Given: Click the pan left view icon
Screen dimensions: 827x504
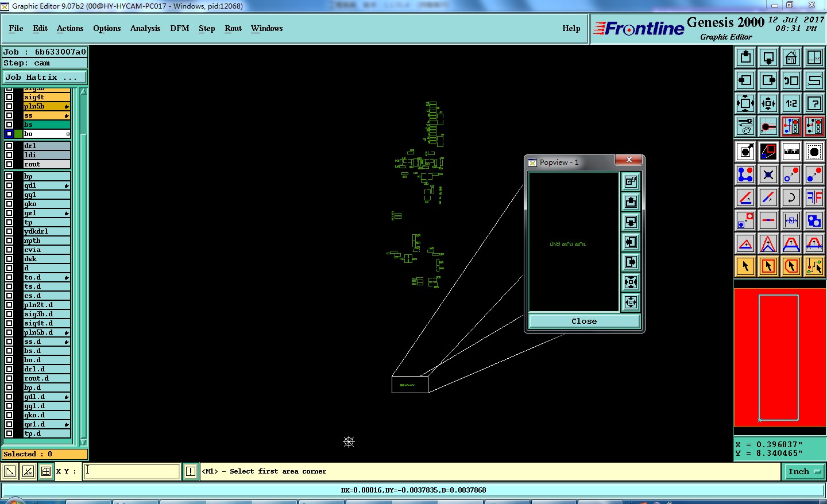Looking at the screenshot, I should 745,80.
